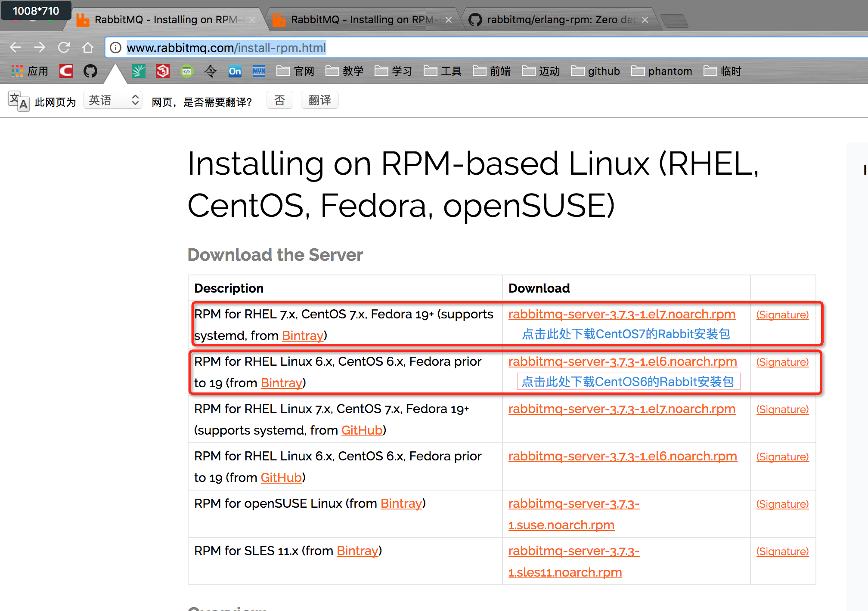
Task: Download the sles11.noarch.rpm package
Action: pyautogui.click(x=573, y=562)
